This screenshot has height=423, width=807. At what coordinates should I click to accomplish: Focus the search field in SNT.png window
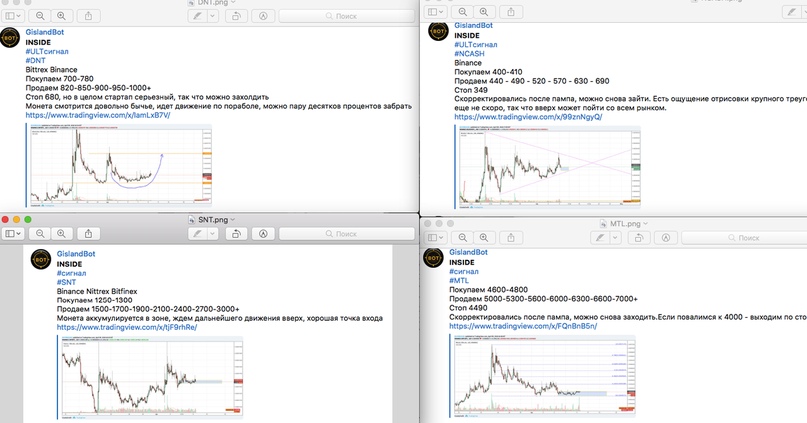[346, 234]
